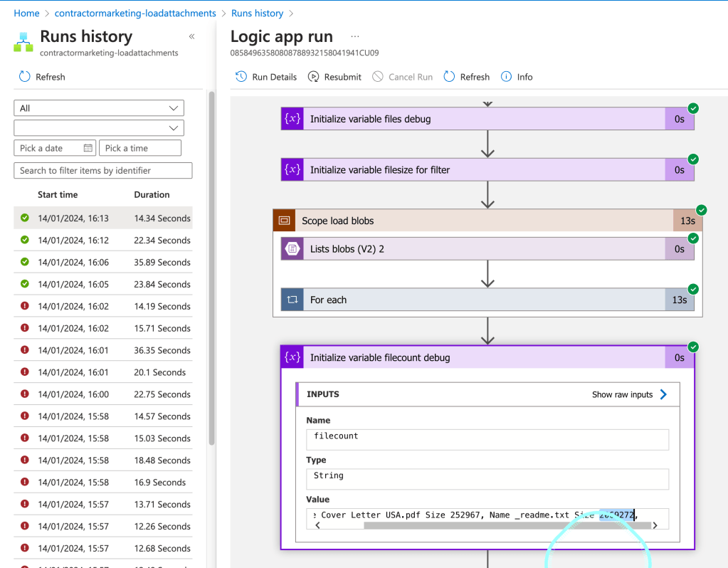Click the variable icon on filecount debug action
The height and width of the screenshot is (568, 728).
[292, 357]
